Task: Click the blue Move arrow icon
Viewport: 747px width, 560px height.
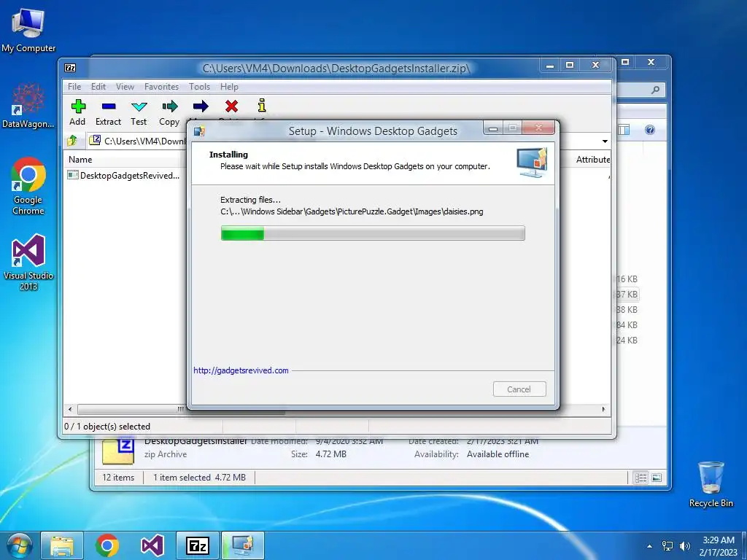Action: click(201, 106)
